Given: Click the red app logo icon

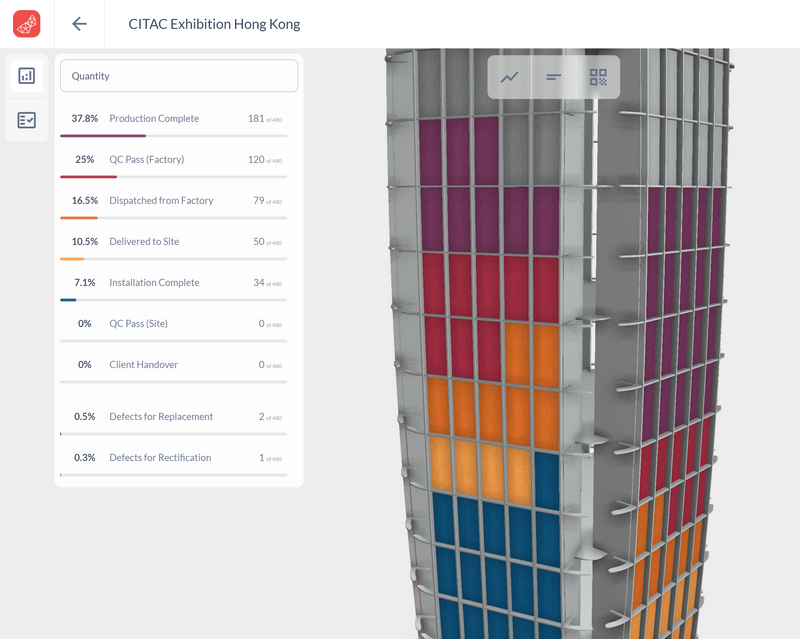Looking at the screenshot, I should [26, 24].
